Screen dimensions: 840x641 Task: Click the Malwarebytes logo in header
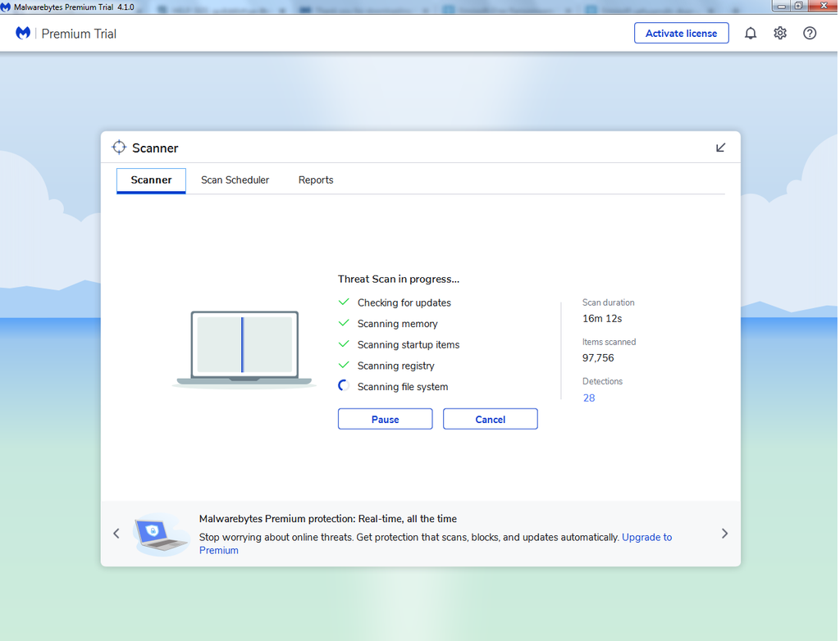pyautogui.click(x=23, y=34)
